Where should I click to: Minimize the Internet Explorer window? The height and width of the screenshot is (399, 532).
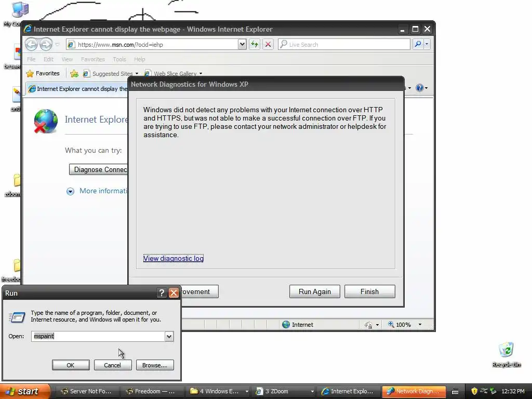tap(403, 29)
